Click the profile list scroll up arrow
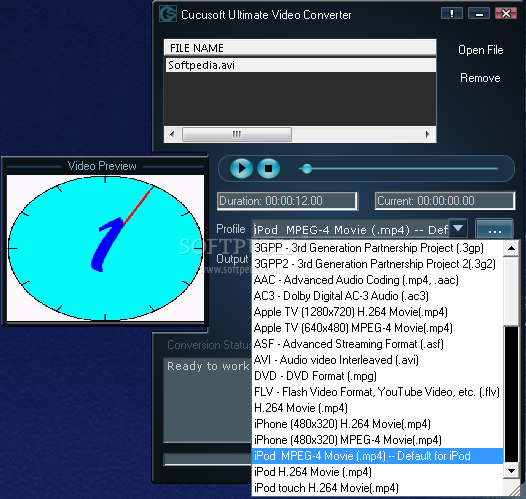526x499 pixels. coord(511,248)
